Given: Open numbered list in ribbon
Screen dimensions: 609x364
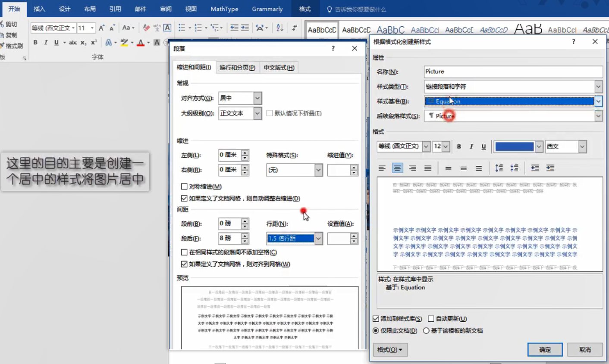Looking at the screenshot, I should tap(198, 28).
